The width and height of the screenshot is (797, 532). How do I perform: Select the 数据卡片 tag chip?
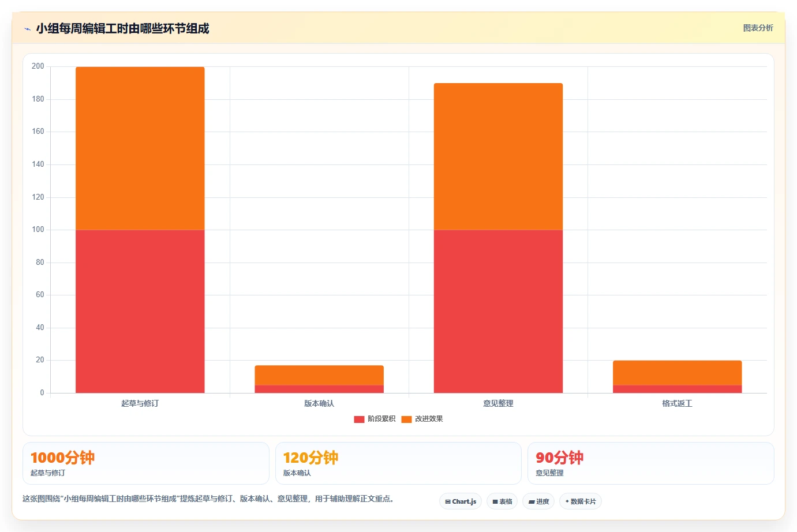pos(581,501)
